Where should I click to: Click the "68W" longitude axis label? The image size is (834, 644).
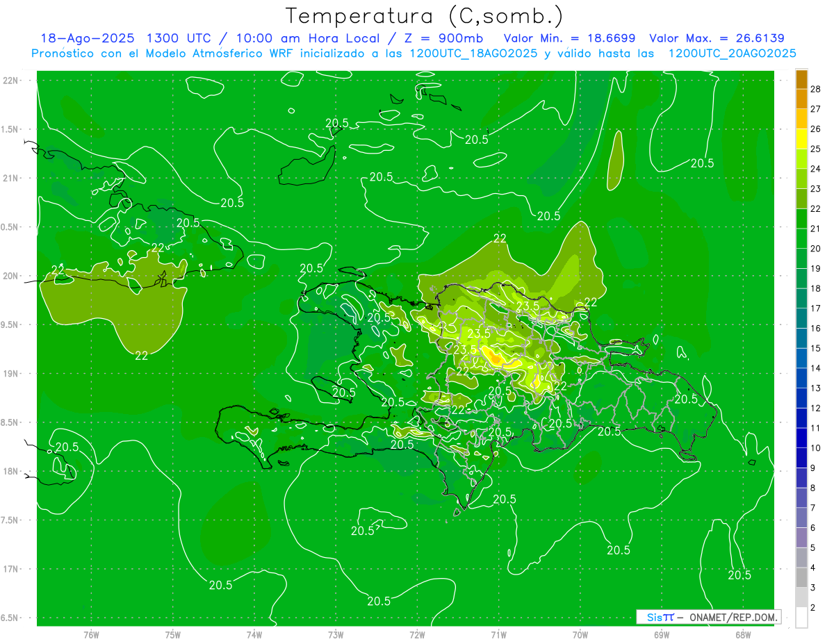pos(743,634)
